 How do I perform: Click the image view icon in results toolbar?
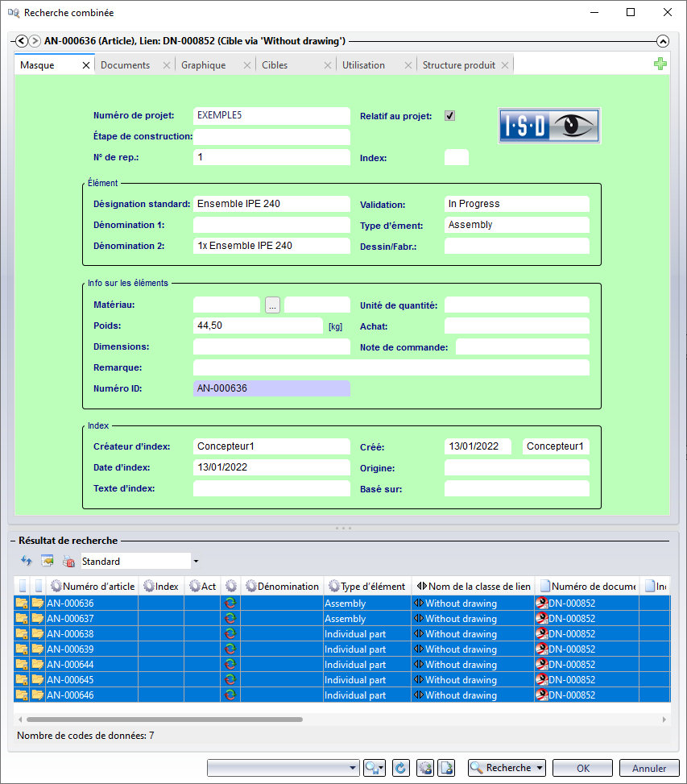point(48,561)
